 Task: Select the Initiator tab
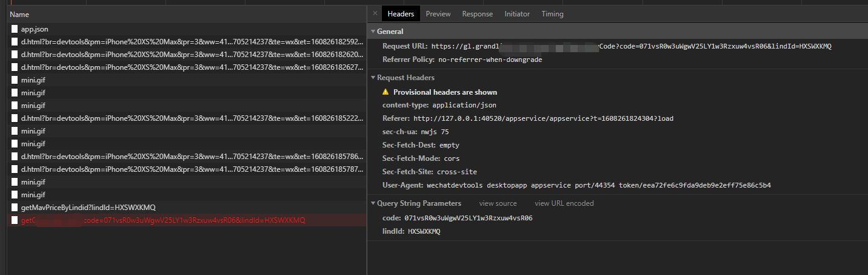point(516,14)
